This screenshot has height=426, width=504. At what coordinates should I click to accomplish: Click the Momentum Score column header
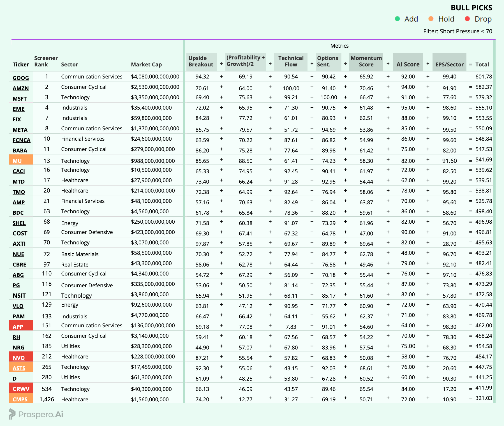366,61
